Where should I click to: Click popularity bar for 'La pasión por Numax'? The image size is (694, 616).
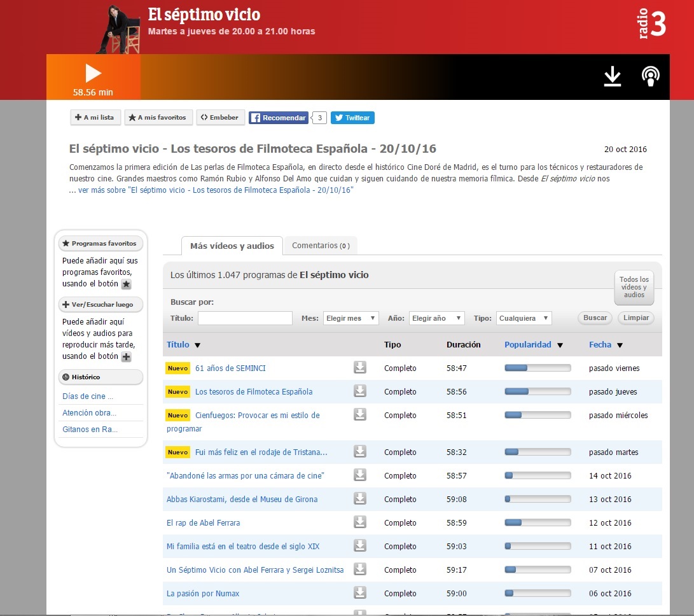(x=538, y=593)
